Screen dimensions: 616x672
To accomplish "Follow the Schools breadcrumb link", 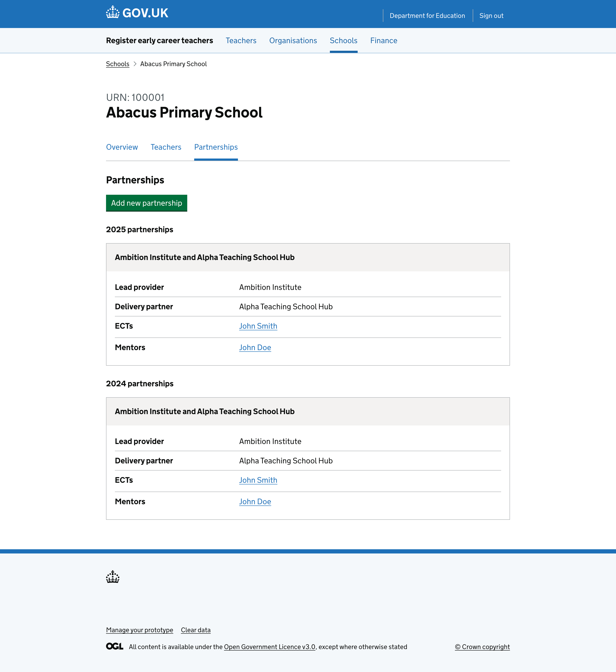I will tap(117, 64).
